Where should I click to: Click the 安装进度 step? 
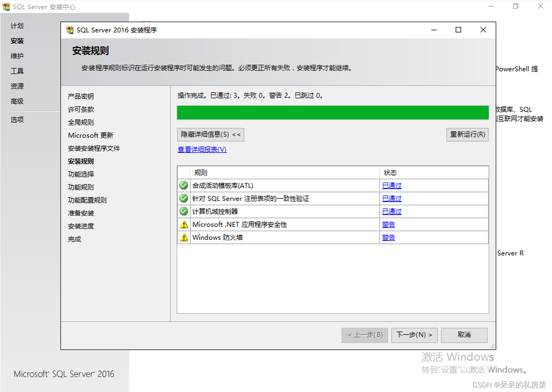coord(81,226)
